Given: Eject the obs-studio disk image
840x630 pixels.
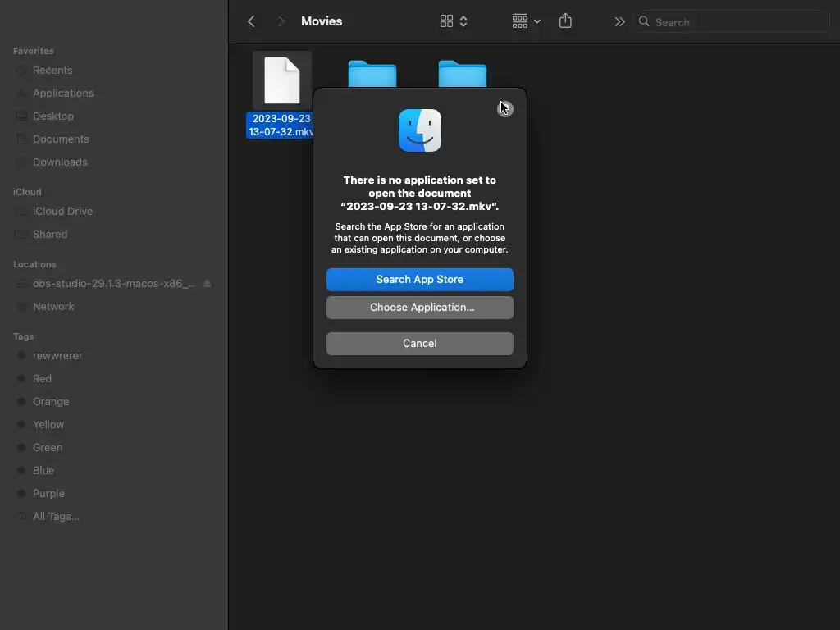Looking at the screenshot, I should pyautogui.click(x=208, y=283).
